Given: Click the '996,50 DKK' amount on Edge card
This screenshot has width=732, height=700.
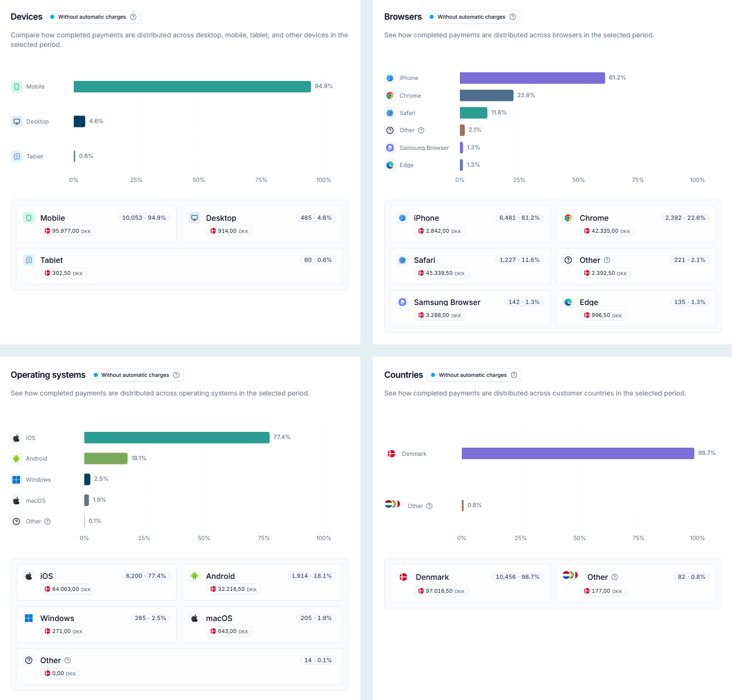Looking at the screenshot, I should (x=603, y=316).
